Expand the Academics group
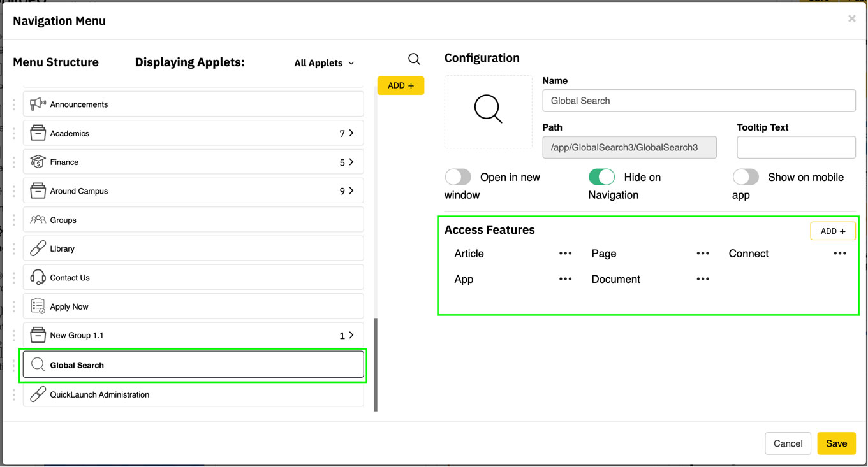Viewport: 868px width, 467px height. tap(351, 133)
